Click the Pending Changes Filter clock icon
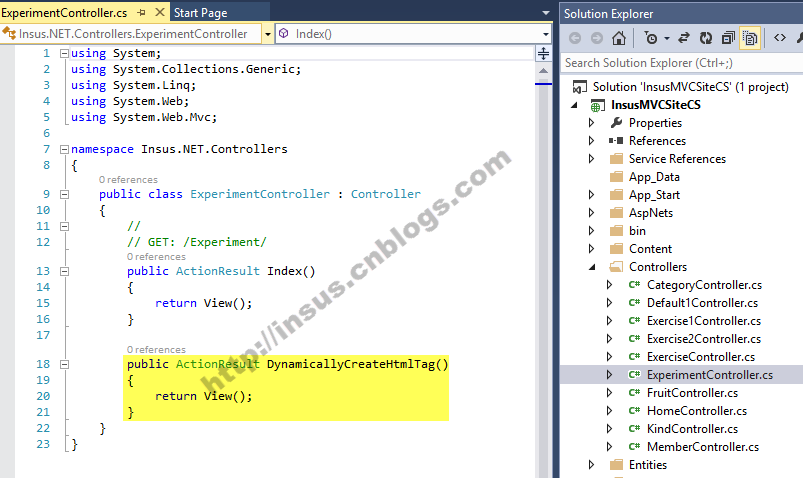This screenshot has height=478, width=803. (651, 38)
